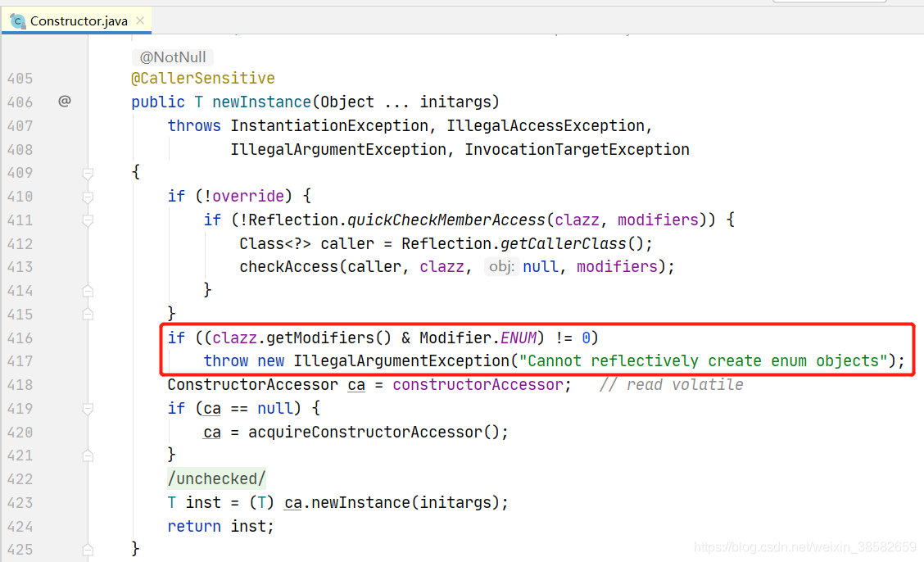Screen dimensions: 924x562
Task: Click line number 417 in the gutter
Action: [20, 361]
